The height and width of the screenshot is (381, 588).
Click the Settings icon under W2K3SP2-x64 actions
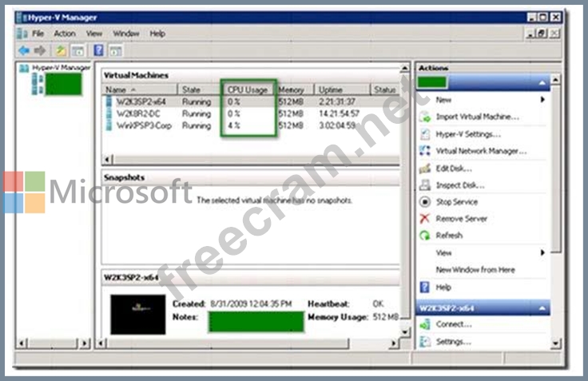[425, 341]
